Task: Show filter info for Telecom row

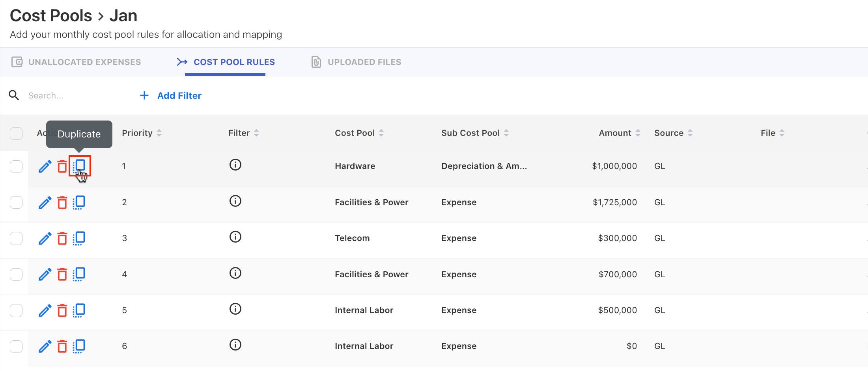Action: (x=235, y=237)
